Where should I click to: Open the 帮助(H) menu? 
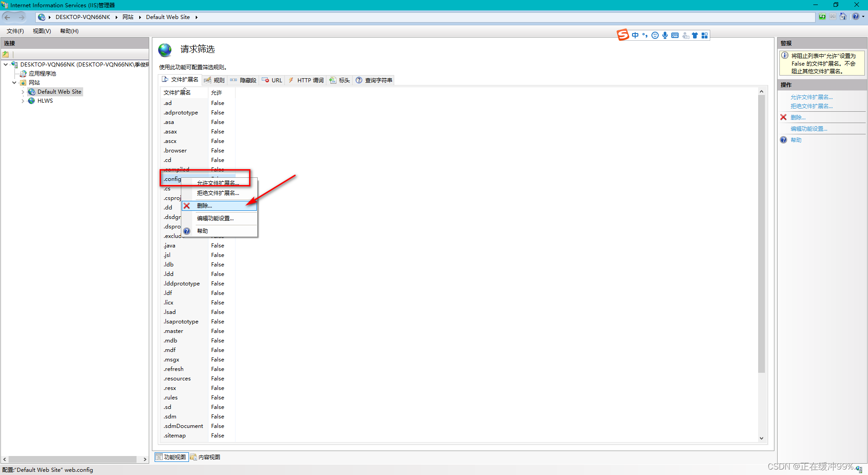pos(69,31)
